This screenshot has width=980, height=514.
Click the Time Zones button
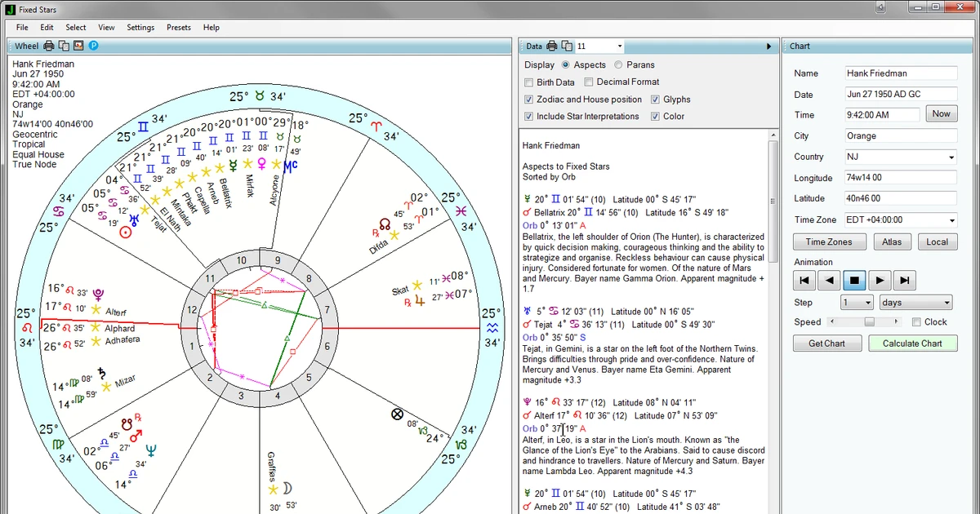(829, 241)
